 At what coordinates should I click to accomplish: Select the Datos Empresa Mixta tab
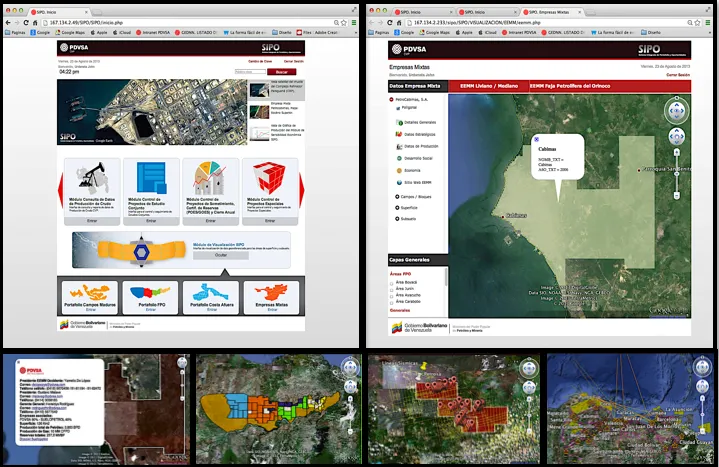pos(418,86)
